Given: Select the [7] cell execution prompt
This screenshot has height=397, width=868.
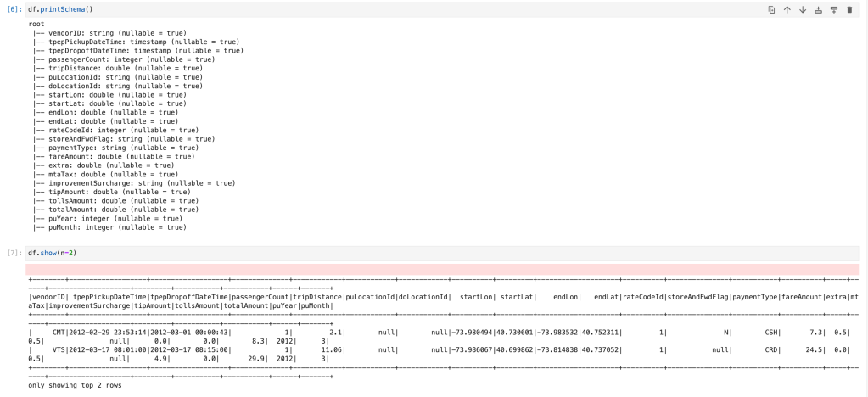Looking at the screenshot, I should point(13,253).
